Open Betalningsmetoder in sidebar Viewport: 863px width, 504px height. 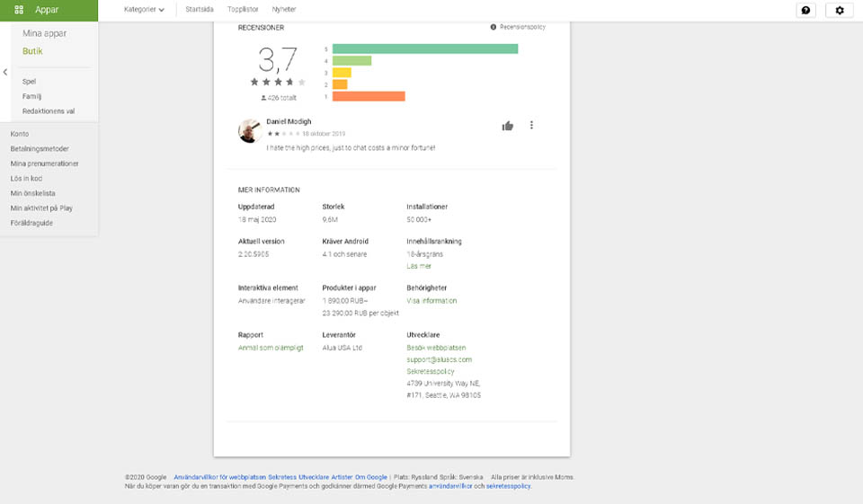pos(40,149)
